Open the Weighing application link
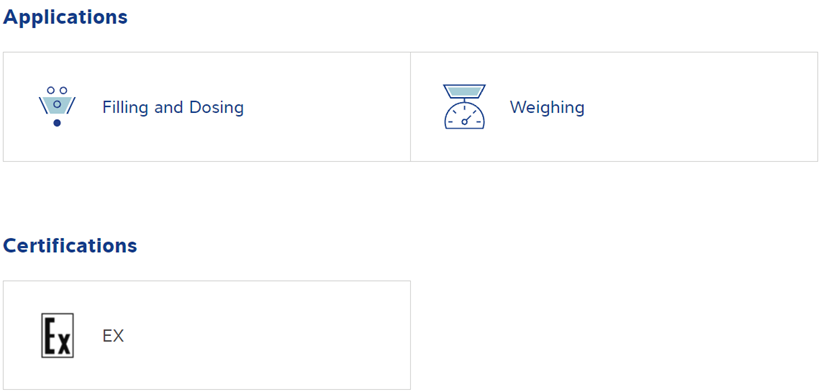821x392 pixels. 547,107
